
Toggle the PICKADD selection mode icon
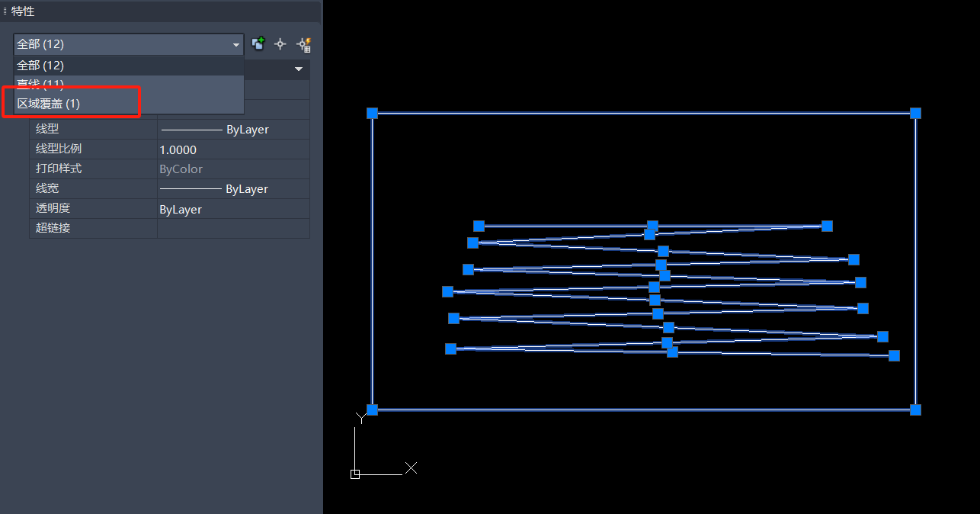pyautogui.click(x=258, y=44)
